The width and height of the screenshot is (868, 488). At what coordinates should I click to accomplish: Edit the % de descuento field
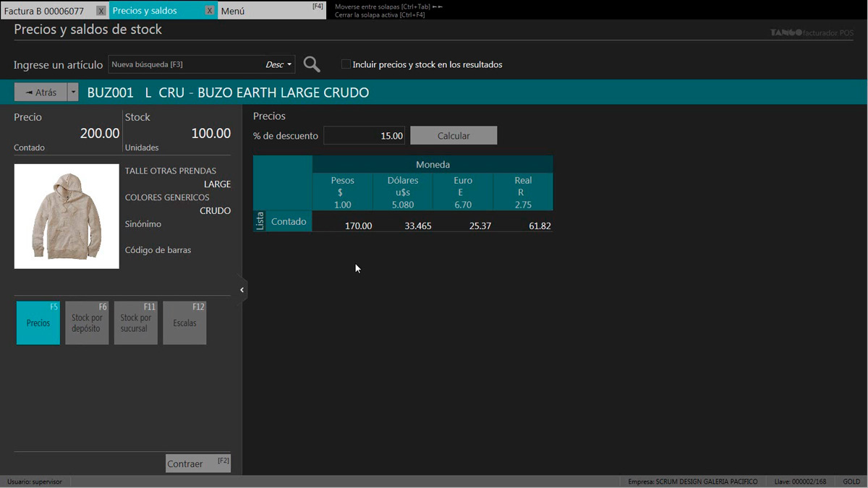[x=364, y=135]
